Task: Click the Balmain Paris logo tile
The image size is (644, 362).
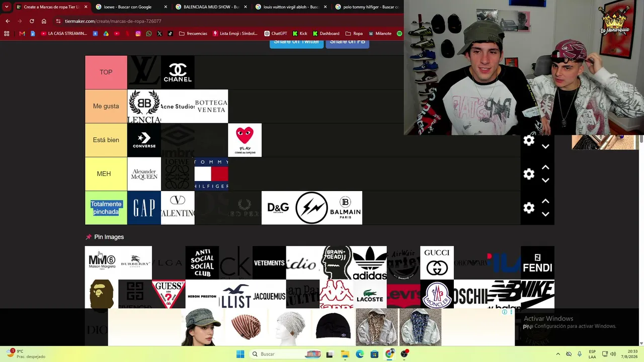Action: coord(345,208)
